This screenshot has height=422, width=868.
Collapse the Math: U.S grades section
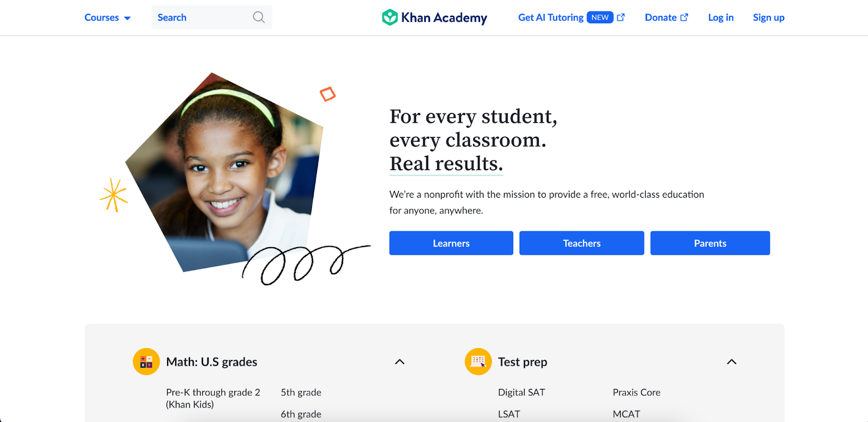400,362
